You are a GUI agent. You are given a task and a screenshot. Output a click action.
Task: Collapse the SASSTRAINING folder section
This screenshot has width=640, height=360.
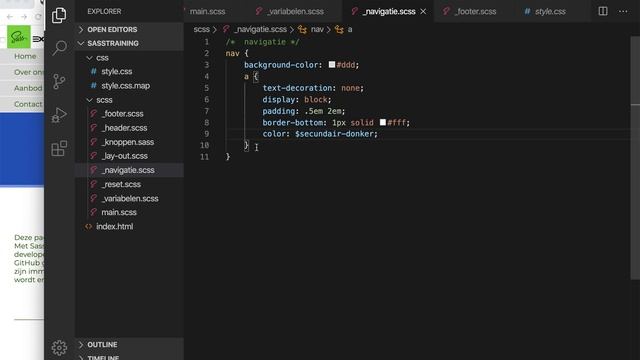129,43
